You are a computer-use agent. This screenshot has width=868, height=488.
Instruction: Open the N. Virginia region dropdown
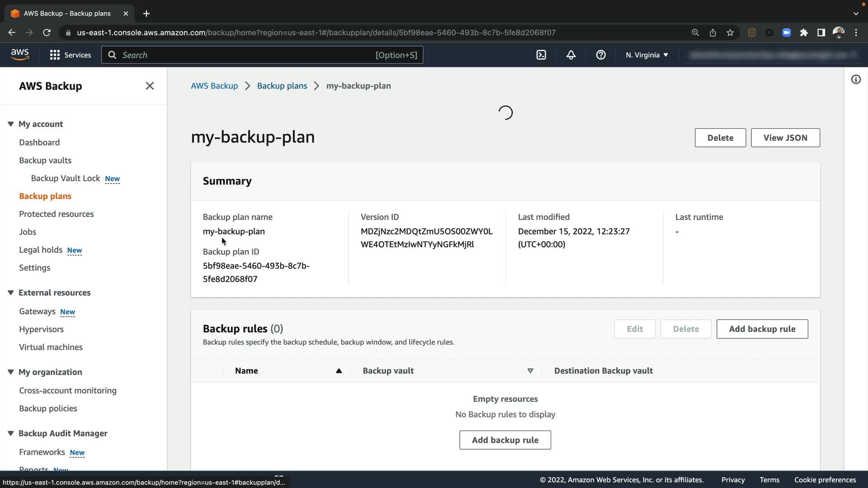point(646,55)
